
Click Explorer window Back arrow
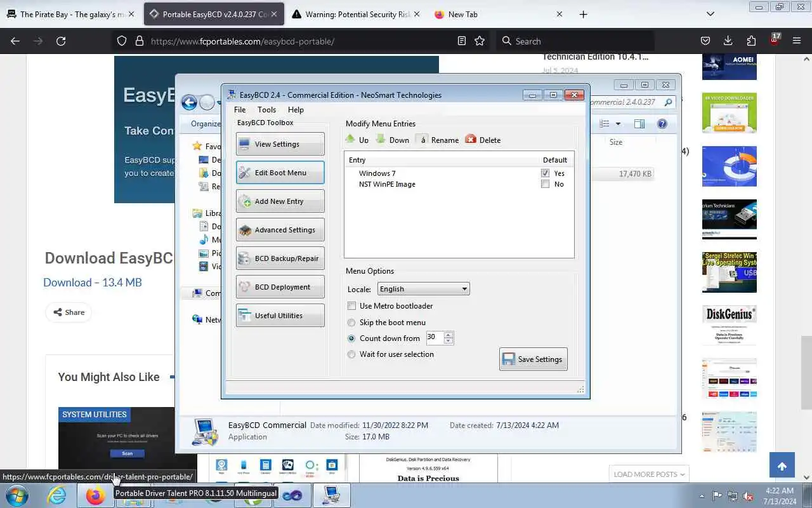click(x=189, y=102)
